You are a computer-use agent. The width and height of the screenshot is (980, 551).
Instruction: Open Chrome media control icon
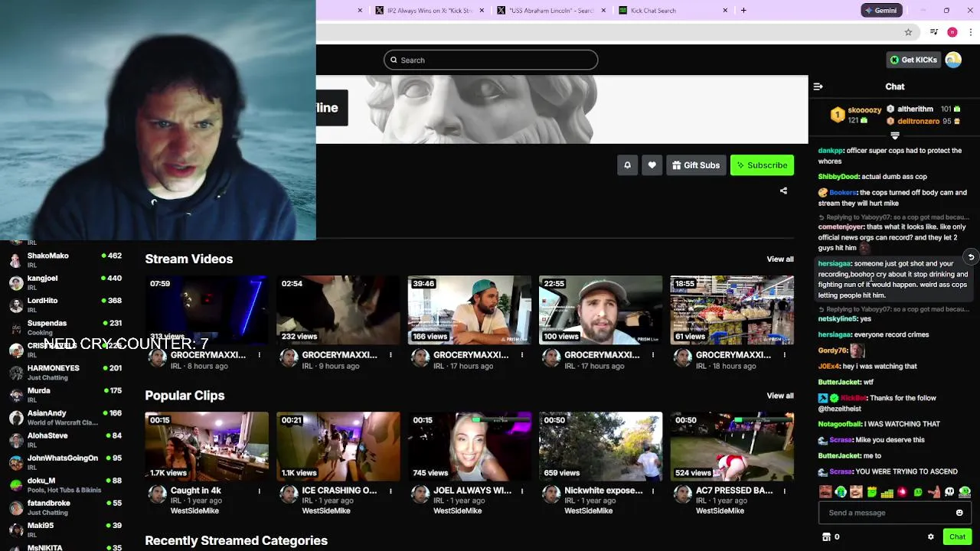click(x=934, y=32)
